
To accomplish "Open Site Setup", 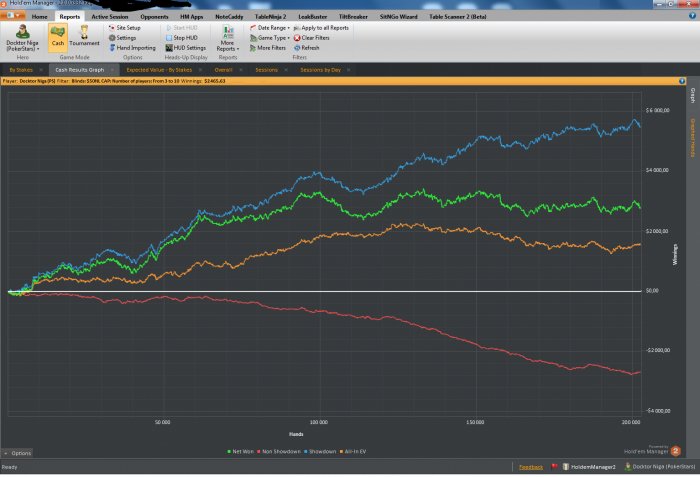I will [x=125, y=28].
